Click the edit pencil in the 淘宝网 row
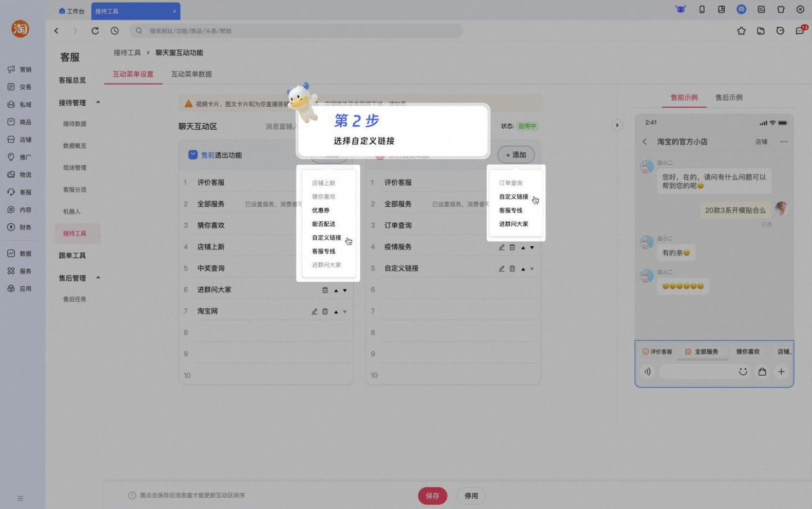The width and height of the screenshot is (812, 509). tap(314, 311)
